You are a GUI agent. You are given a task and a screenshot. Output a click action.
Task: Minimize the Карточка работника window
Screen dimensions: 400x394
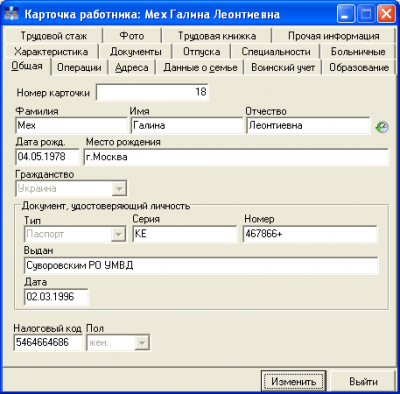pos(345,14)
